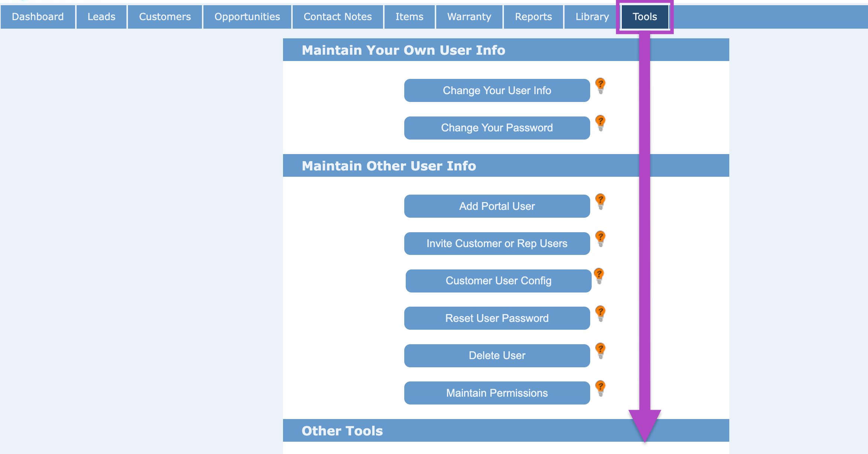Open the Opportunities tab
The height and width of the screenshot is (454, 868).
[247, 17]
